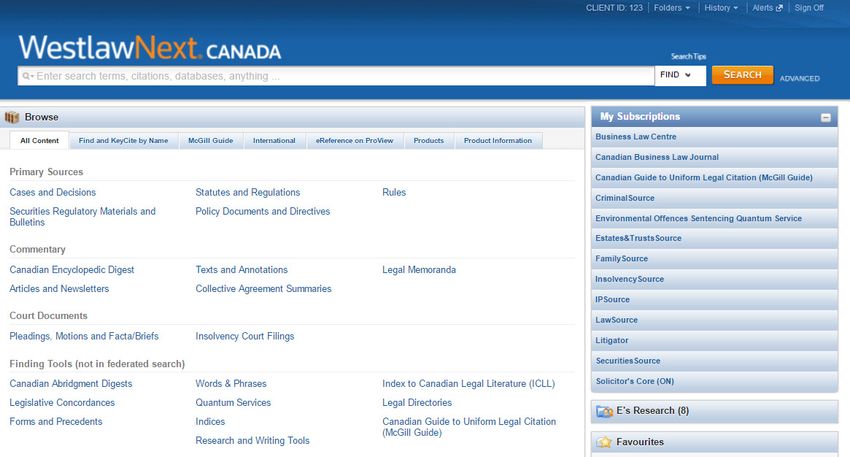850x457 pixels.
Task: Open Words & Phrases
Action: click(x=231, y=384)
